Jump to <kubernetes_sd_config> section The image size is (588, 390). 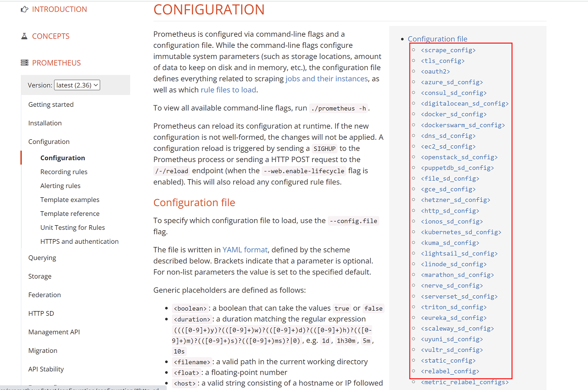(461, 232)
